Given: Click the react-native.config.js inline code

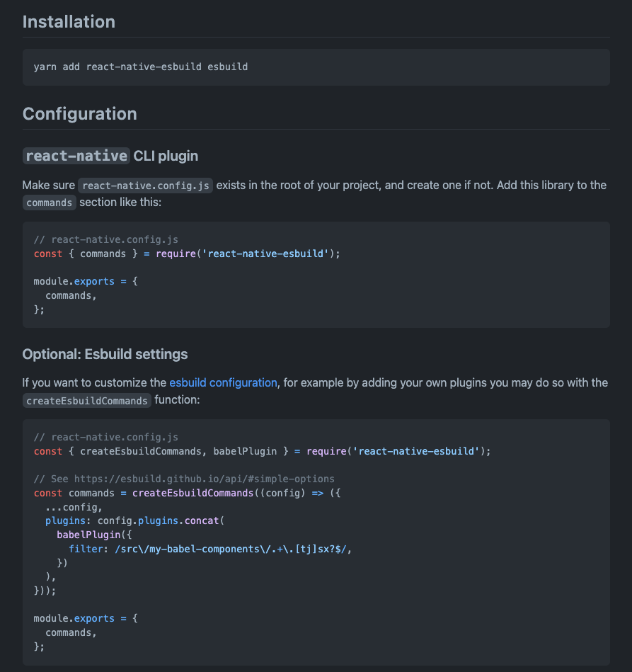Looking at the screenshot, I should [145, 186].
